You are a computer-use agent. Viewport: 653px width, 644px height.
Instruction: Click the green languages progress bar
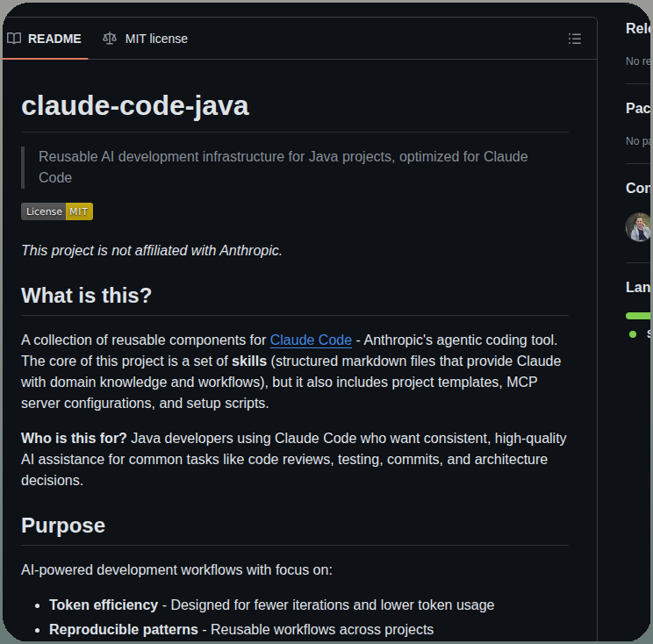tap(638, 316)
